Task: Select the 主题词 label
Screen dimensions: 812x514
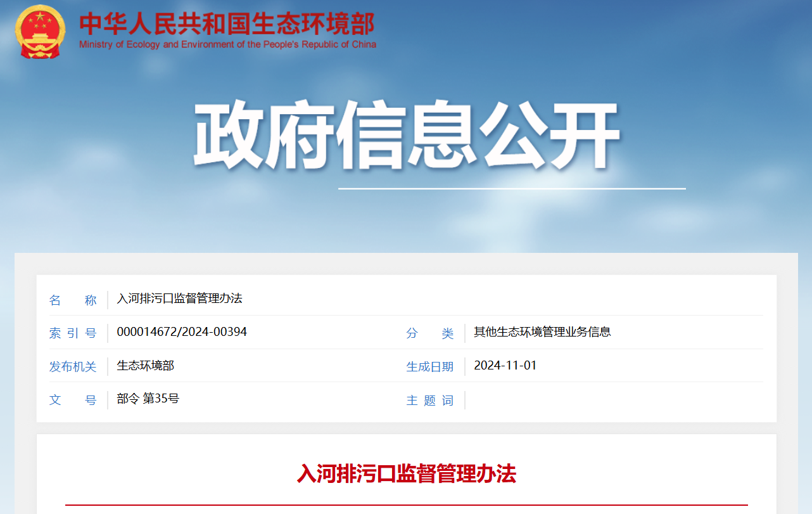Action: 430,401
